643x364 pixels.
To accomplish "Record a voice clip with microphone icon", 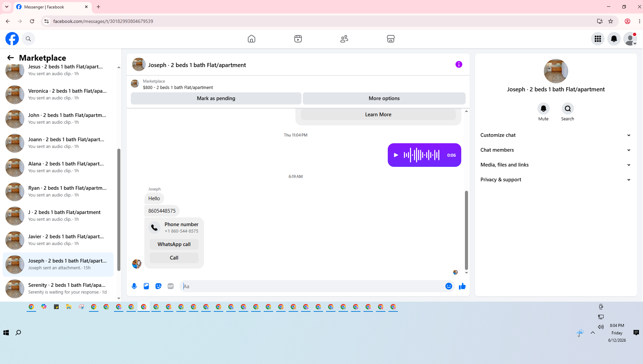I will click(134, 286).
